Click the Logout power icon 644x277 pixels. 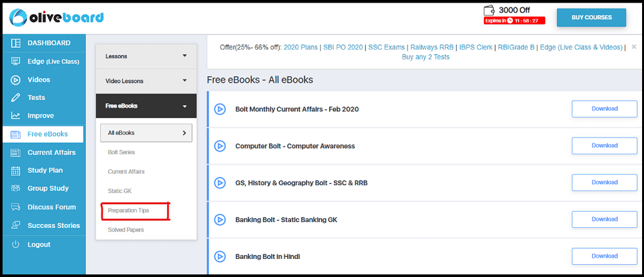(x=15, y=244)
